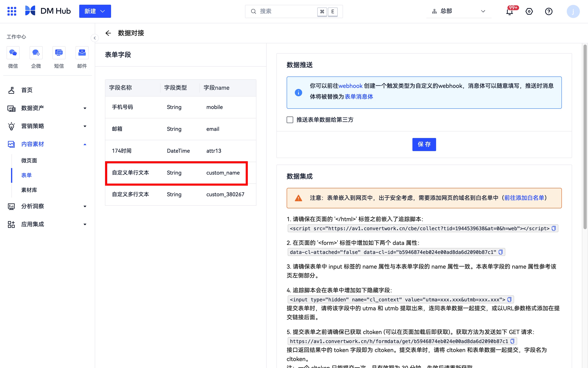Go back using the arrow beside 数据对接
The image size is (588, 368).
[x=108, y=33]
